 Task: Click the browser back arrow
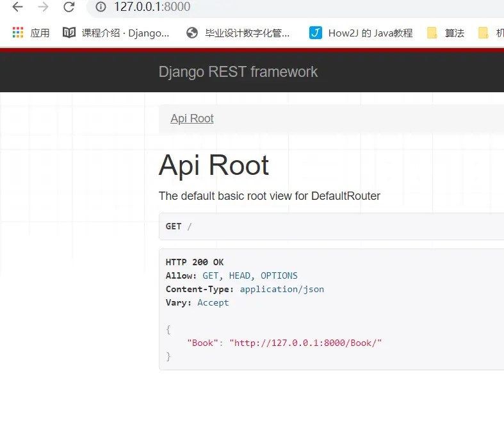[18, 7]
